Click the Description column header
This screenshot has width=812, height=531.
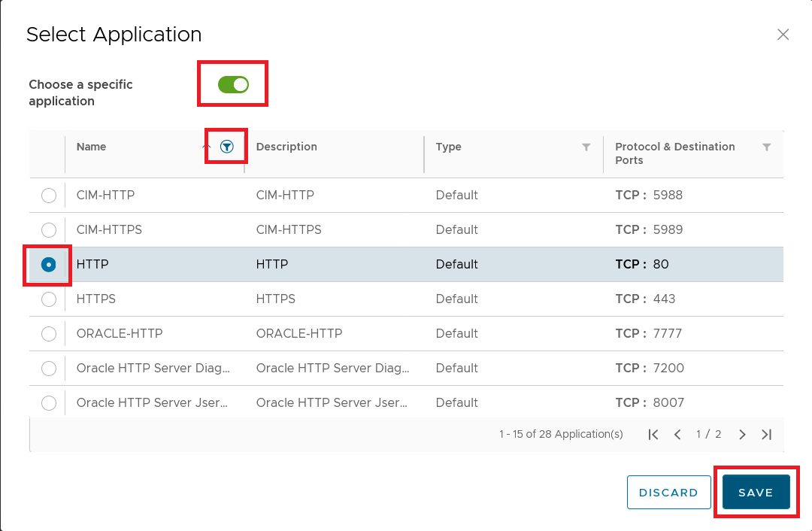tap(286, 147)
